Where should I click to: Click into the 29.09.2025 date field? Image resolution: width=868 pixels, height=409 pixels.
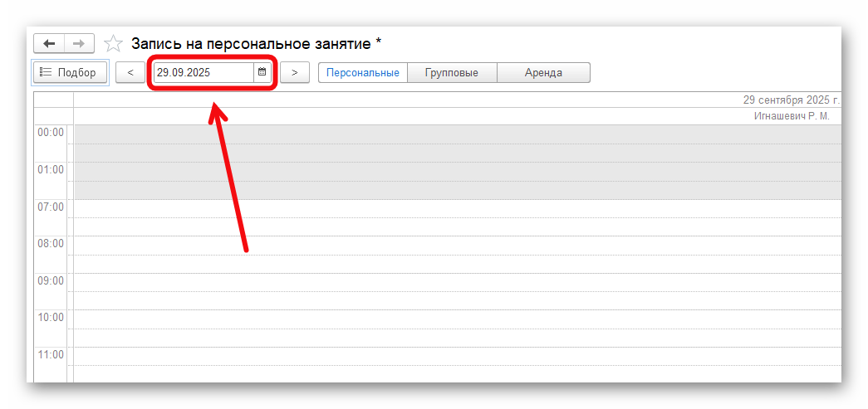[x=203, y=72]
